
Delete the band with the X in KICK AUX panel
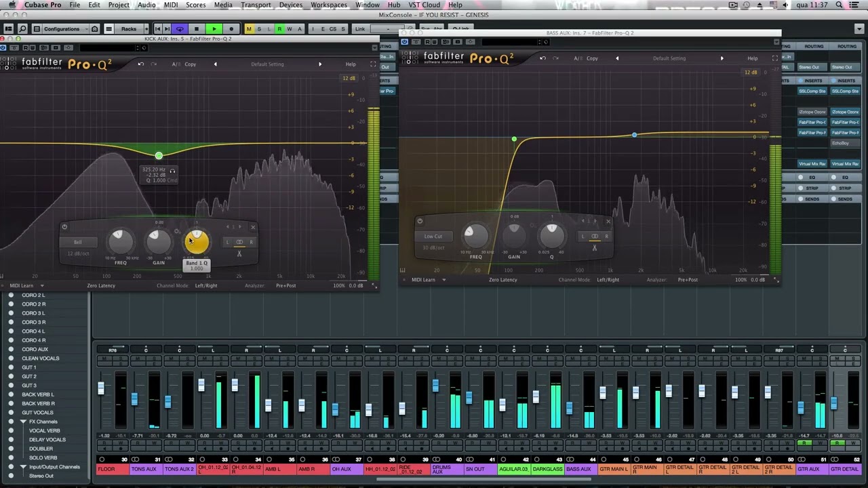(253, 227)
